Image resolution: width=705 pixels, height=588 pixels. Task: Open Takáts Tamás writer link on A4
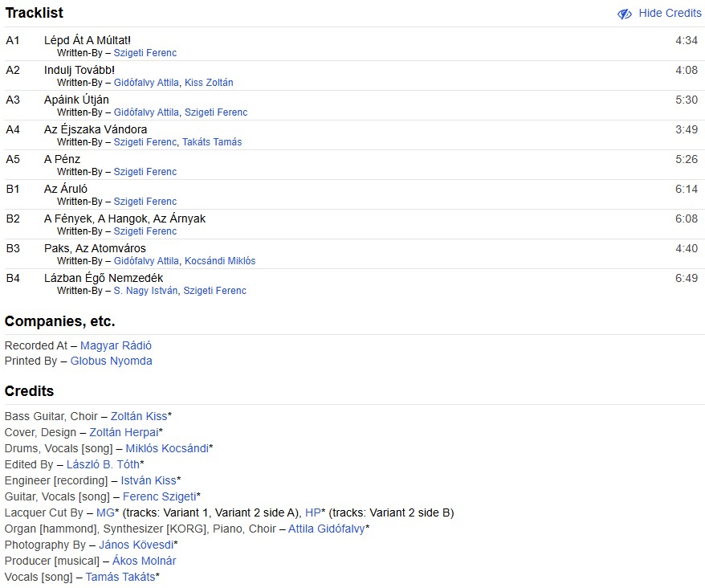[212, 142]
